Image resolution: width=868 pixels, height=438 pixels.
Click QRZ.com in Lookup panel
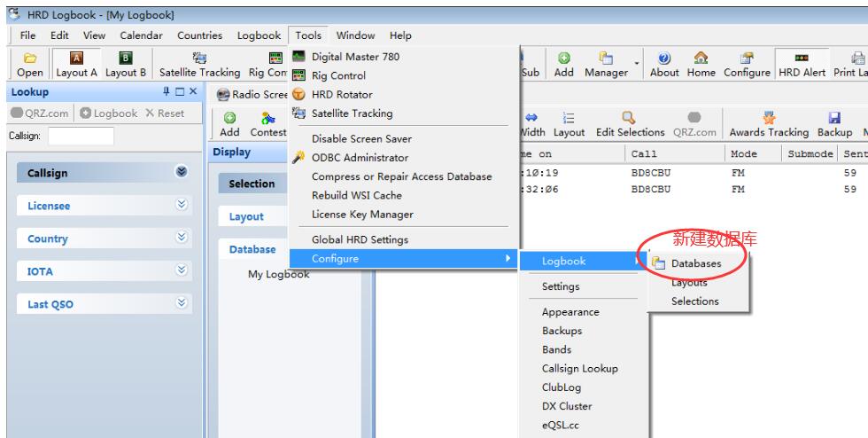[x=40, y=113]
